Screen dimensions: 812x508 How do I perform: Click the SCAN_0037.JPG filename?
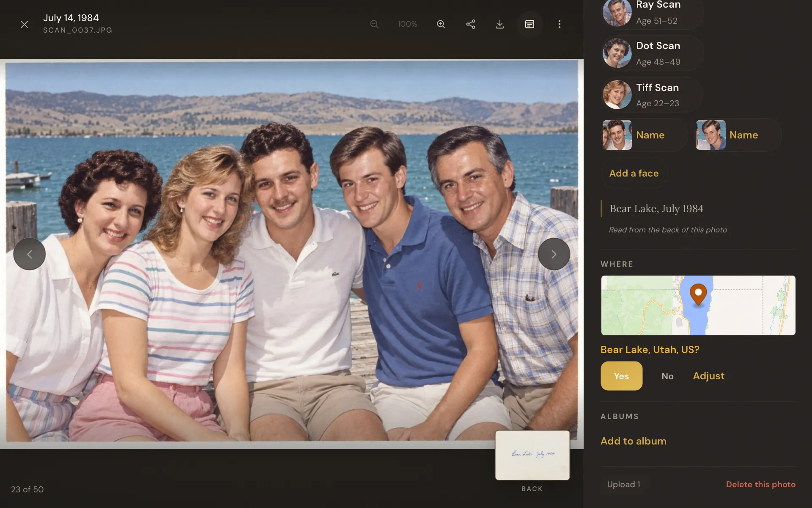click(78, 30)
